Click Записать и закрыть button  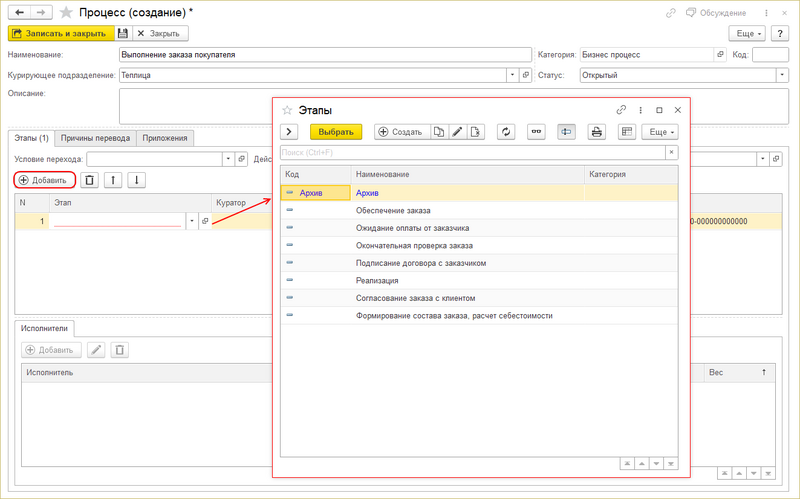point(61,33)
